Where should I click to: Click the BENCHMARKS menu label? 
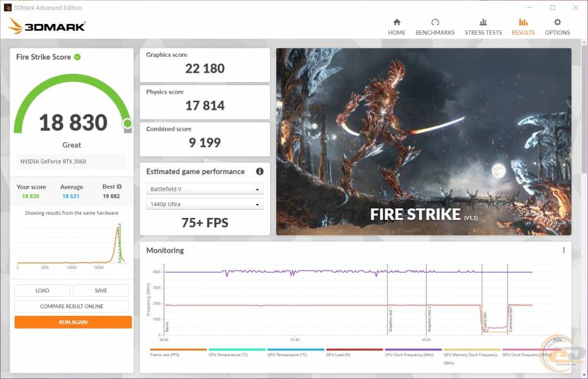[435, 33]
